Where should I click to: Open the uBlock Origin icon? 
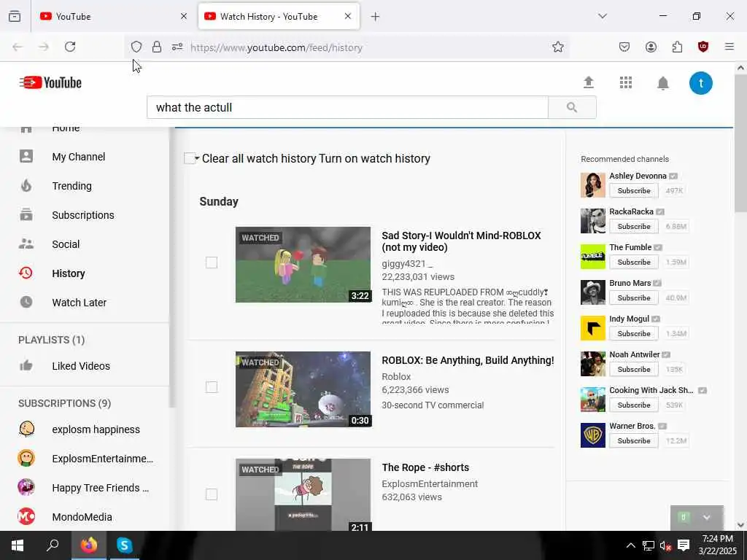point(703,47)
